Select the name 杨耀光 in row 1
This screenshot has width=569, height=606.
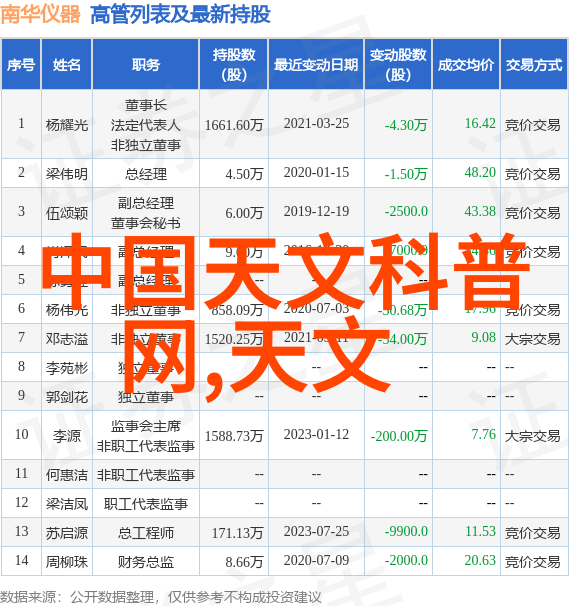pos(67,125)
